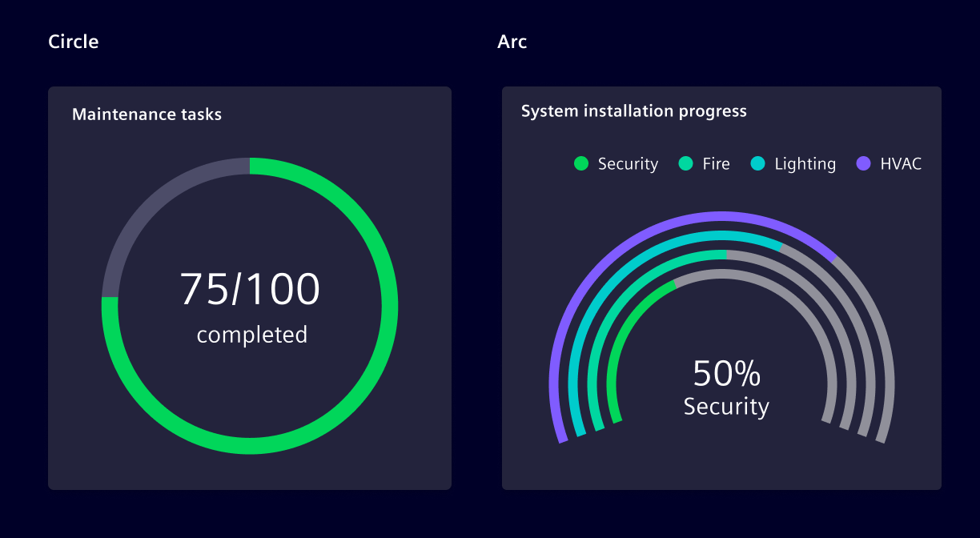Toggle the HVAC series via legend label
980x538 pixels.
901,164
